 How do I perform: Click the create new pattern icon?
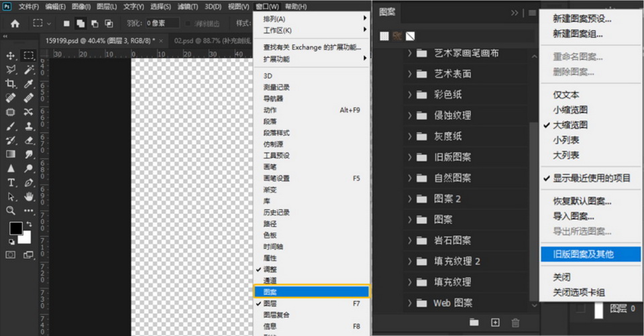click(x=496, y=323)
